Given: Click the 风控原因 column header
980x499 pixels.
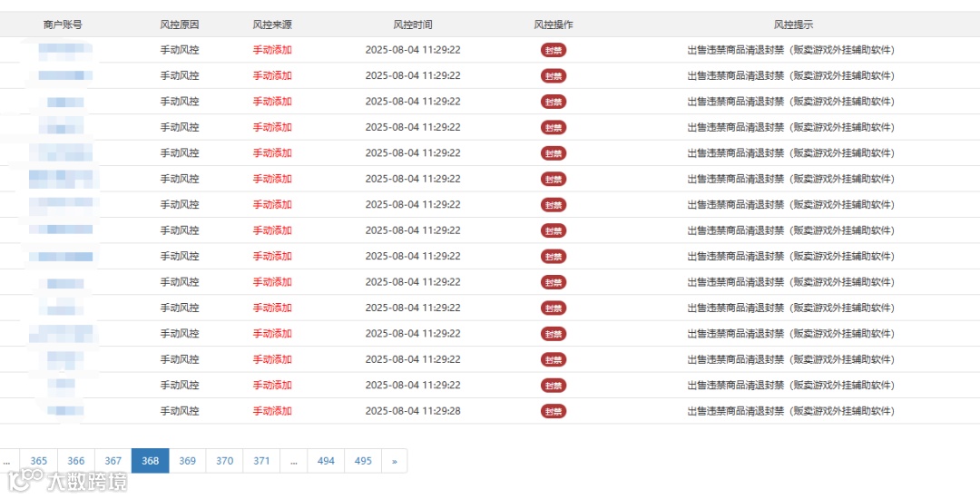Looking at the screenshot, I should click(x=180, y=25).
